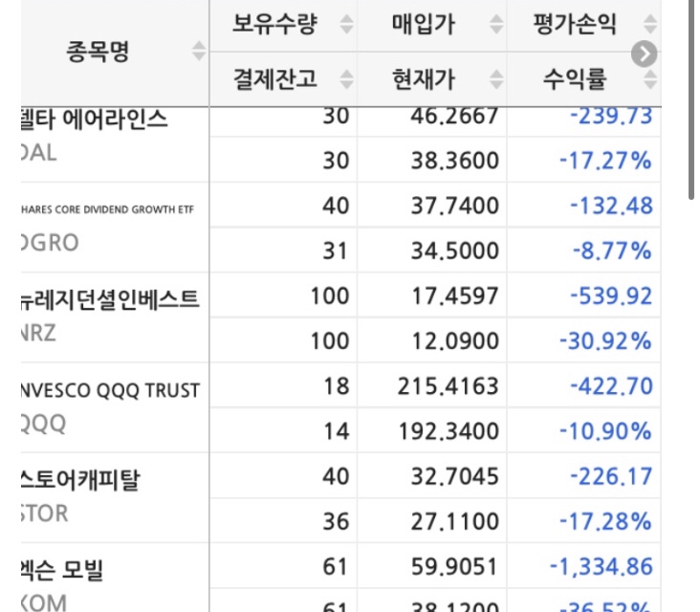Image resolution: width=700 pixels, height=612 pixels.
Task: Show more columns with the right chevron
Action: (x=644, y=54)
